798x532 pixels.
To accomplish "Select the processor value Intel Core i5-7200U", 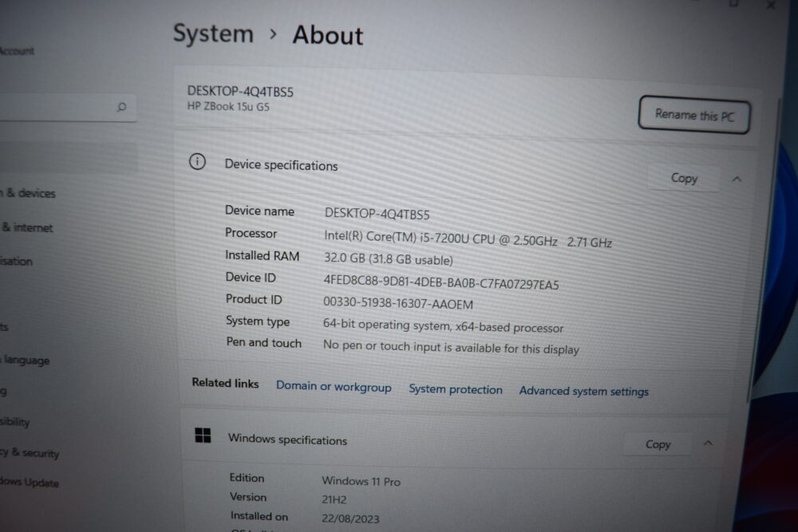I will (468, 238).
